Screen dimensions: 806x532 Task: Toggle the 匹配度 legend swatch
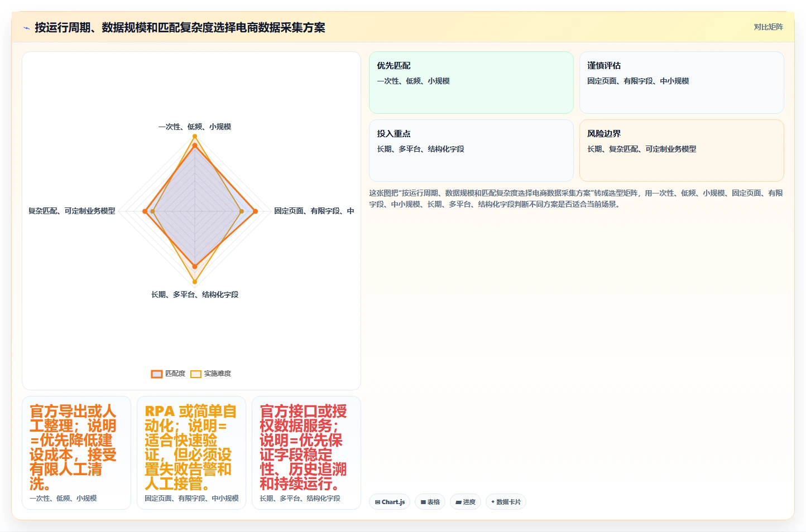[x=157, y=374]
